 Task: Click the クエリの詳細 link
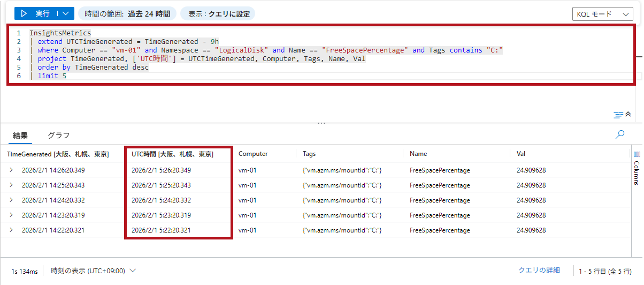(x=539, y=271)
